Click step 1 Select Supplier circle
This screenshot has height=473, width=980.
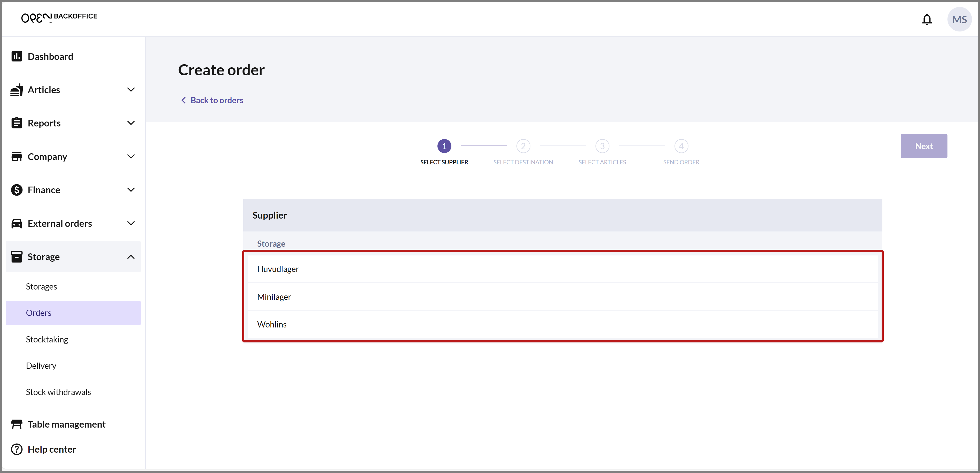pos(444,146)
